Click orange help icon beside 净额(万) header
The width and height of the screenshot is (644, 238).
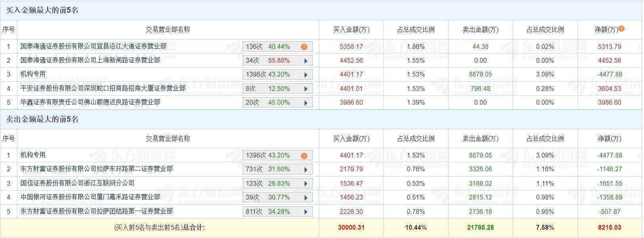pos(621,29)
